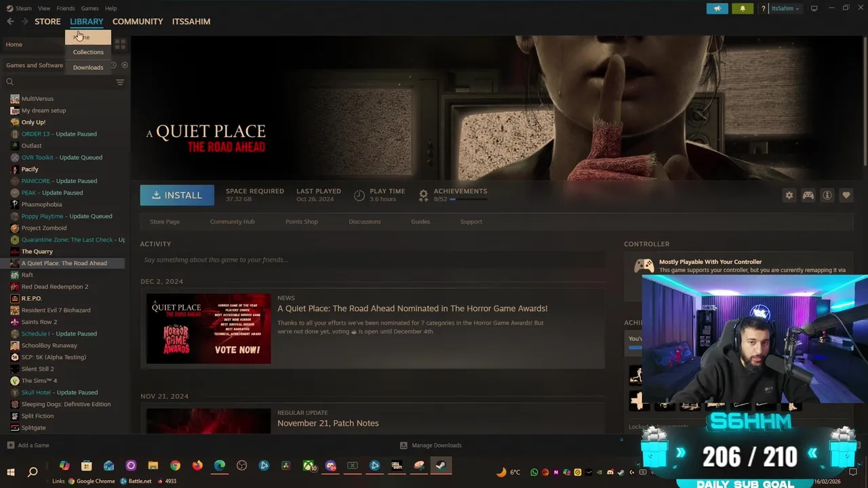Switch library to grid view icon
The width and height of the screenshot is (868, 488).
click(x=120, y=45)
